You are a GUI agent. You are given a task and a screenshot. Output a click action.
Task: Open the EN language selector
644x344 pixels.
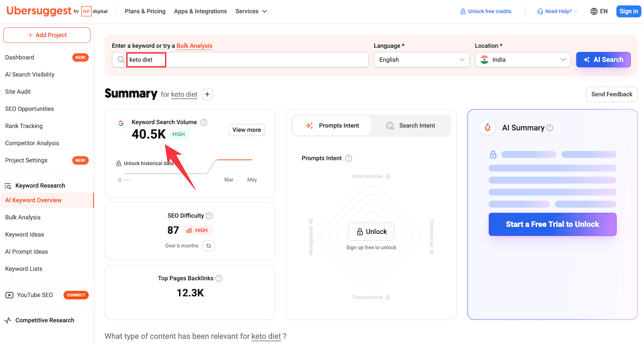tap(599, 12)
